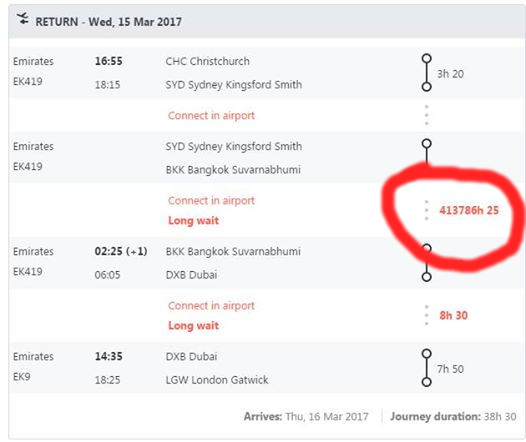Screen dimensions: 526x442
Task: Select CHC Christchurch departure airport text
Action: [x=207, y=61]
